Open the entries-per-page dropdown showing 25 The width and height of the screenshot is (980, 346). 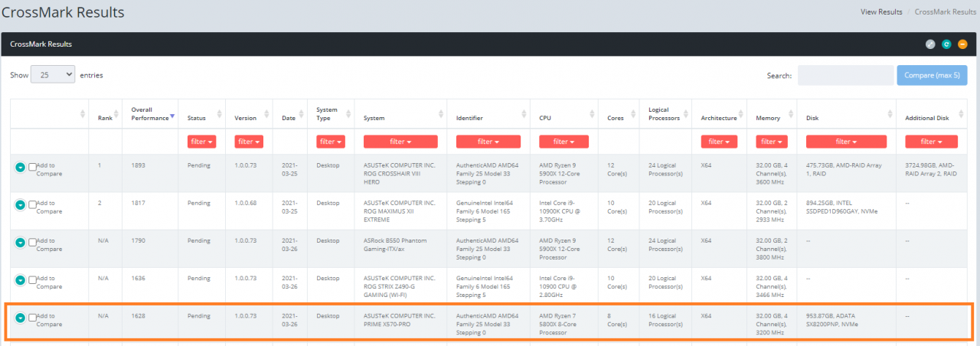click(52, 75)
